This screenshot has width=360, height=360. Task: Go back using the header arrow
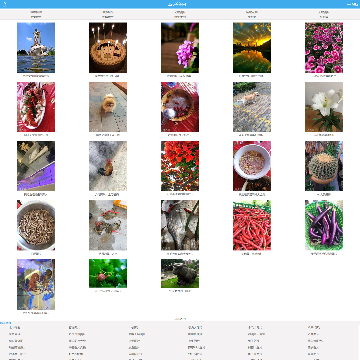(4, 4)
